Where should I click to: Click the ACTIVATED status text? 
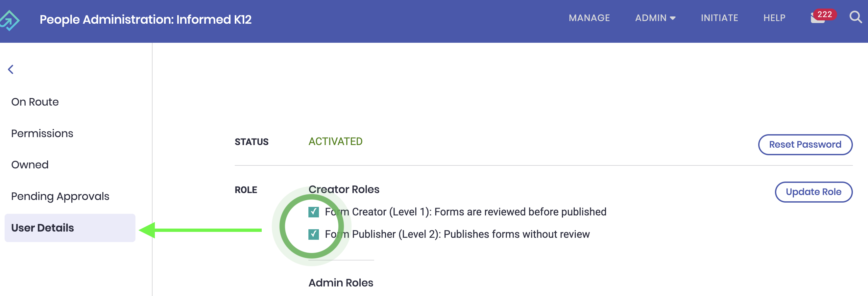[335, 142]
